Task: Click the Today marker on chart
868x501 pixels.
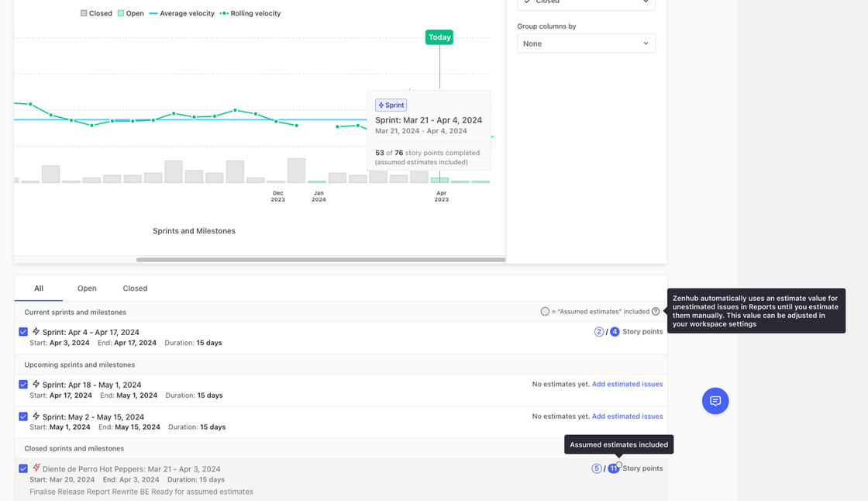Action: [x=439, y=37]
